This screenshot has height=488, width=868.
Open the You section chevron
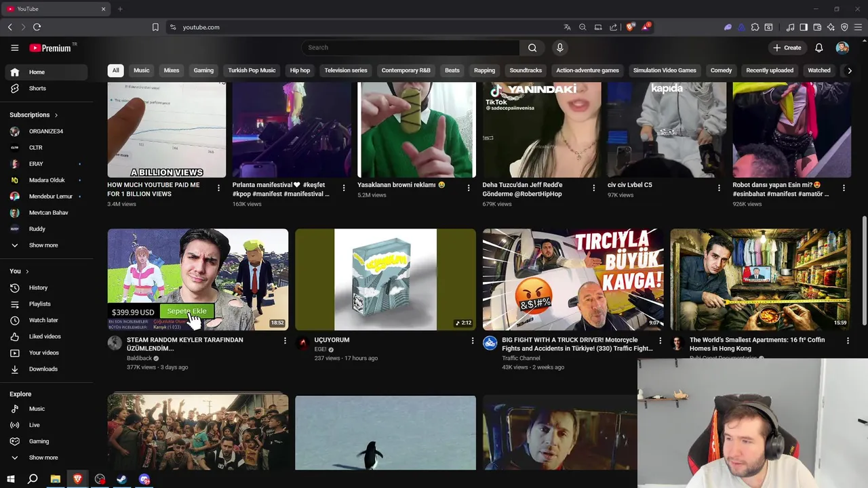27,271
